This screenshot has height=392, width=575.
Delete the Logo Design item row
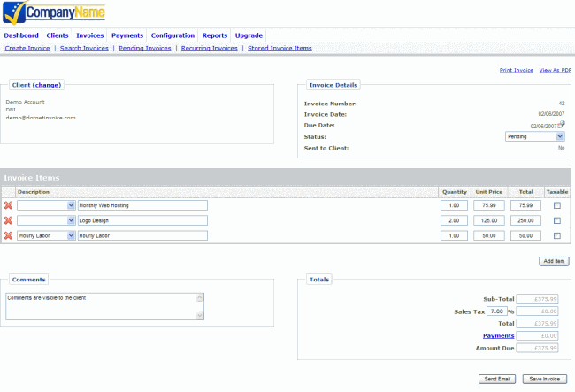pos(9,220)
